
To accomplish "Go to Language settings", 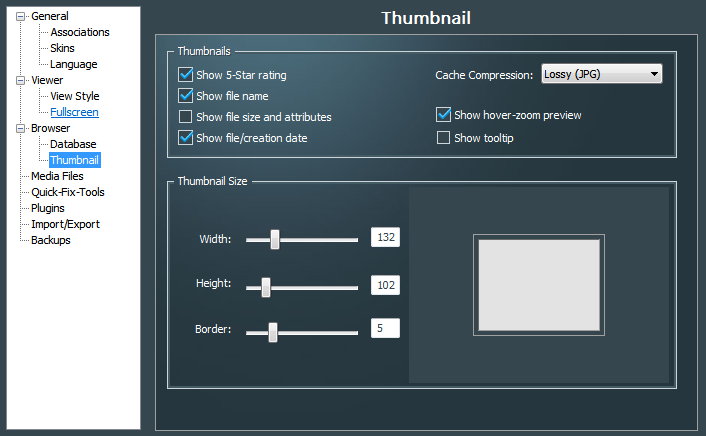I will (x=74, y=64).
